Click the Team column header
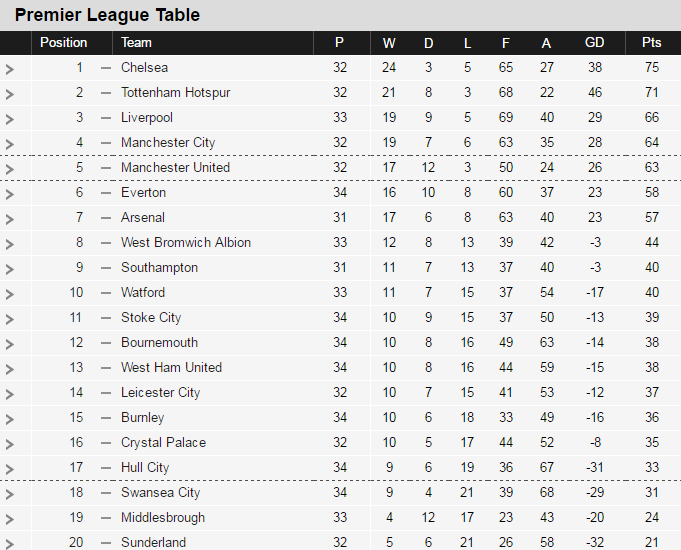This screenshot has width=681, height=550. click(137, 43)
